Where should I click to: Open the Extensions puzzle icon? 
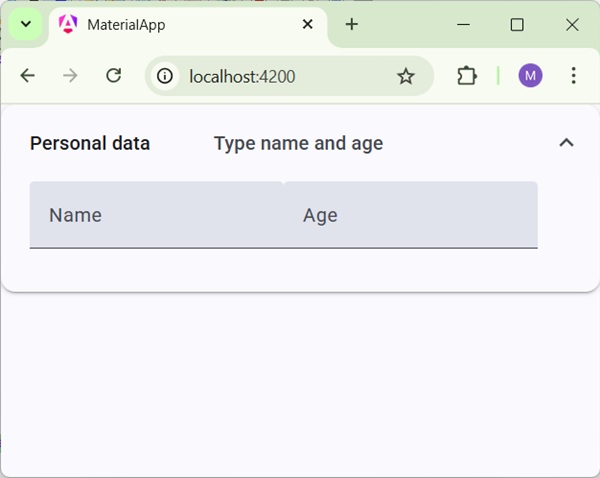click(467, 76)
